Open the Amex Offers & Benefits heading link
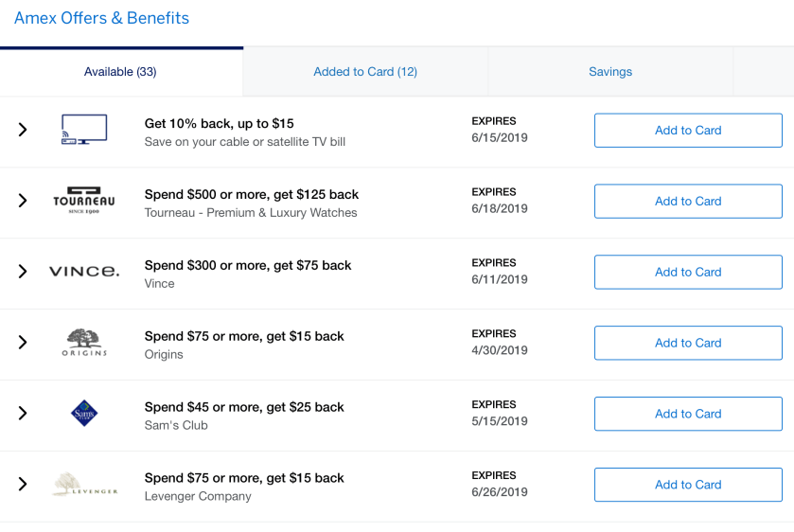794x532 pixels. click(x=101, y=18)
